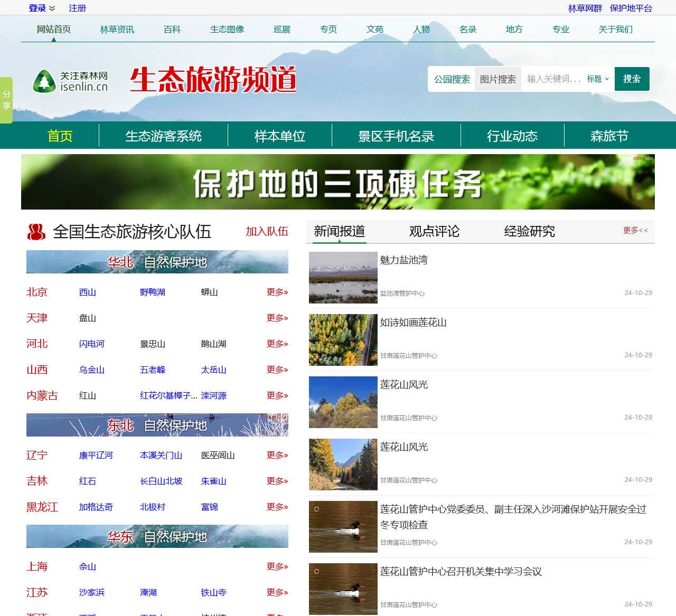The width and height of the screenshot is (676, 616).
Task: Click the teal 搜索 search button
Action: [632, 79]
